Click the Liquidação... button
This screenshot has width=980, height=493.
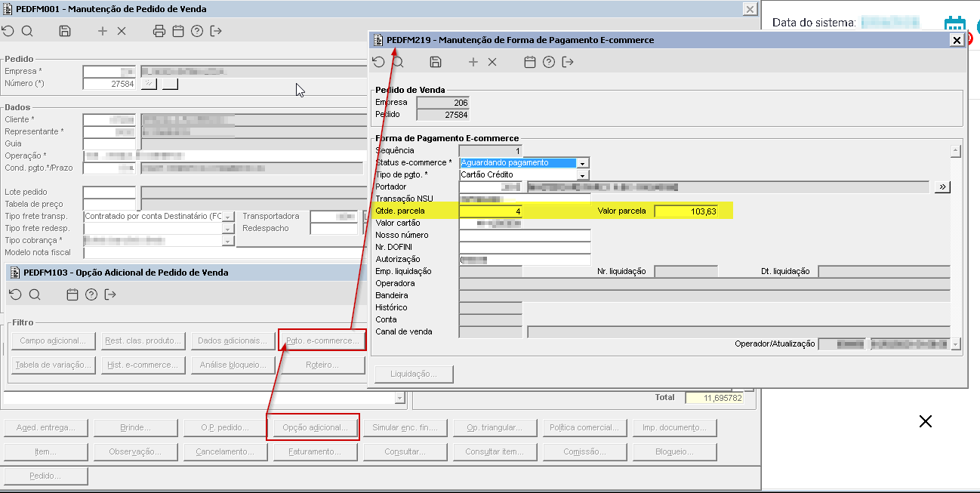click(x=414, y=374)
